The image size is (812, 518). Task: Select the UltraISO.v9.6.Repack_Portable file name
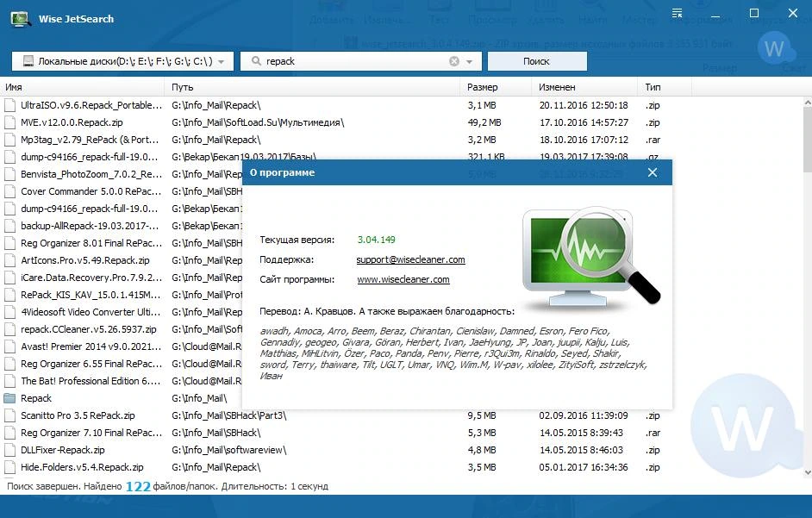pyautogui.click(x=91, y=105)
